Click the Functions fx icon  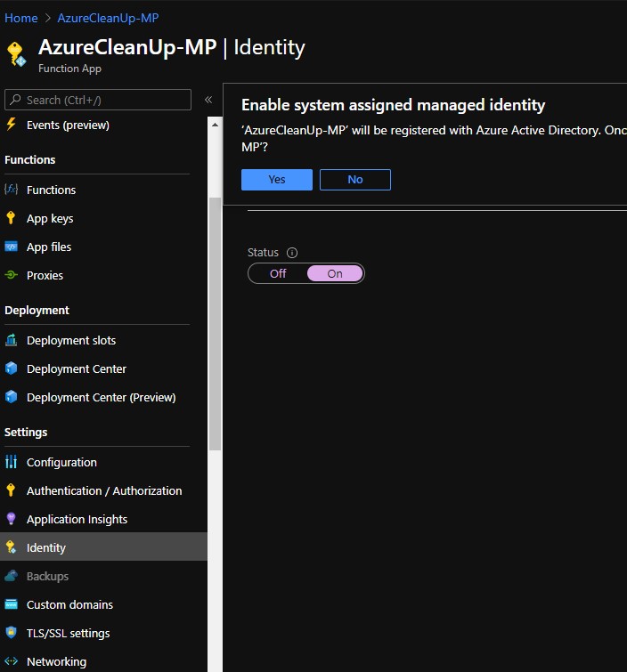(11, 190)
